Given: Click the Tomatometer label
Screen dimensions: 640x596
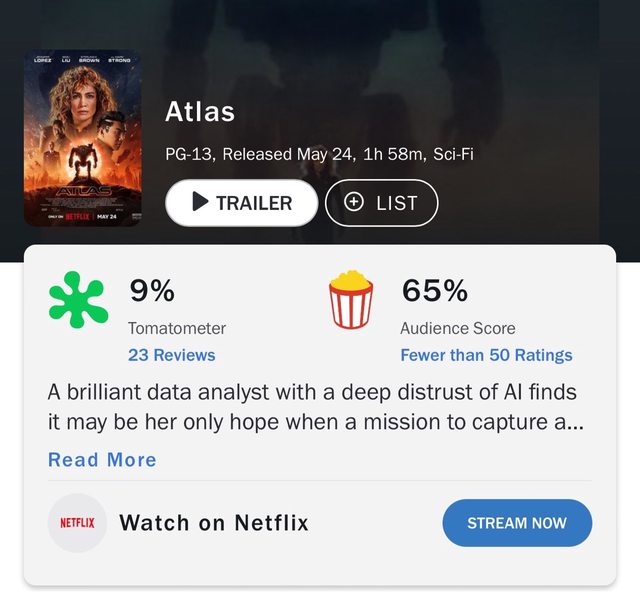Looking at the screenshot, I should [x=177, y=328].
